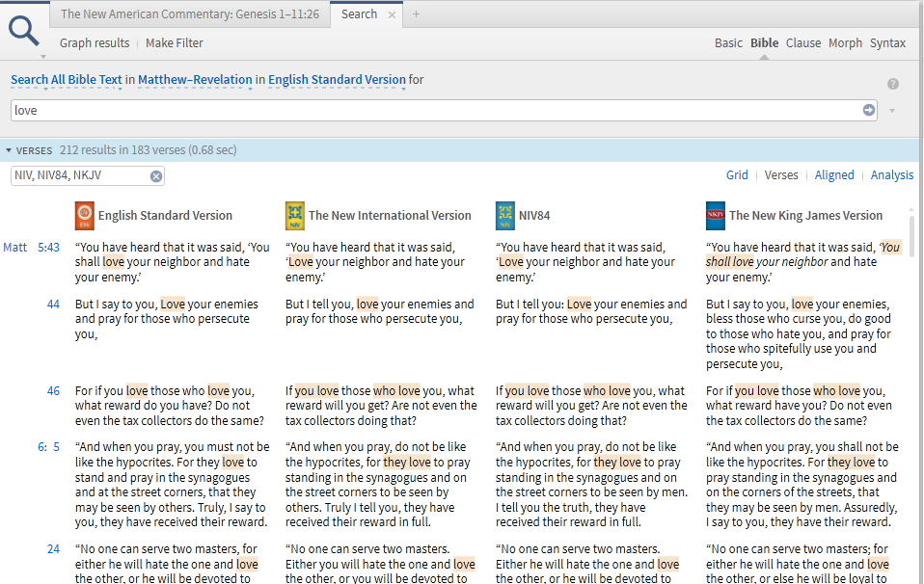Click NIV84 column header text
This screenshot has height=584, width=924.
534,216
